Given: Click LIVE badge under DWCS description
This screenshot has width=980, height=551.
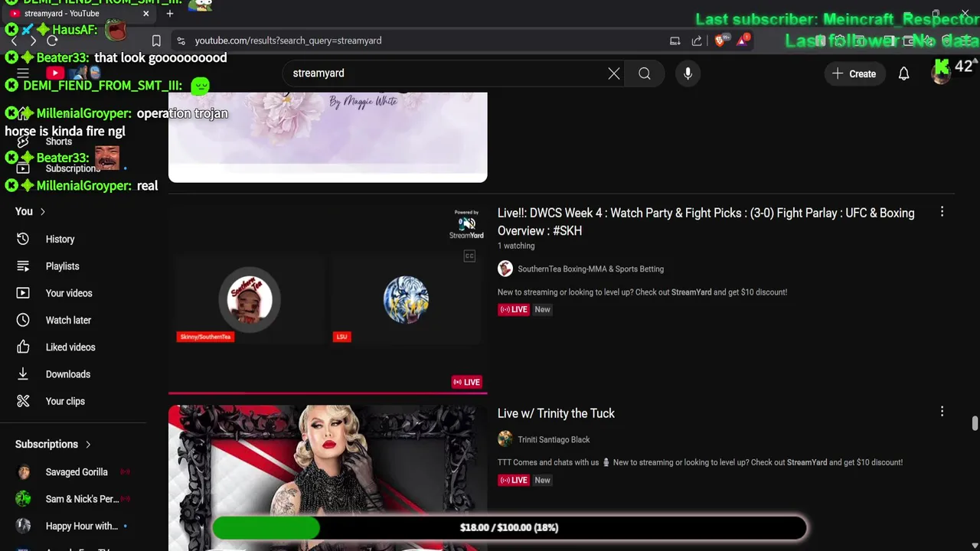Looking at the screenshot, I should (x=514, y=309).
